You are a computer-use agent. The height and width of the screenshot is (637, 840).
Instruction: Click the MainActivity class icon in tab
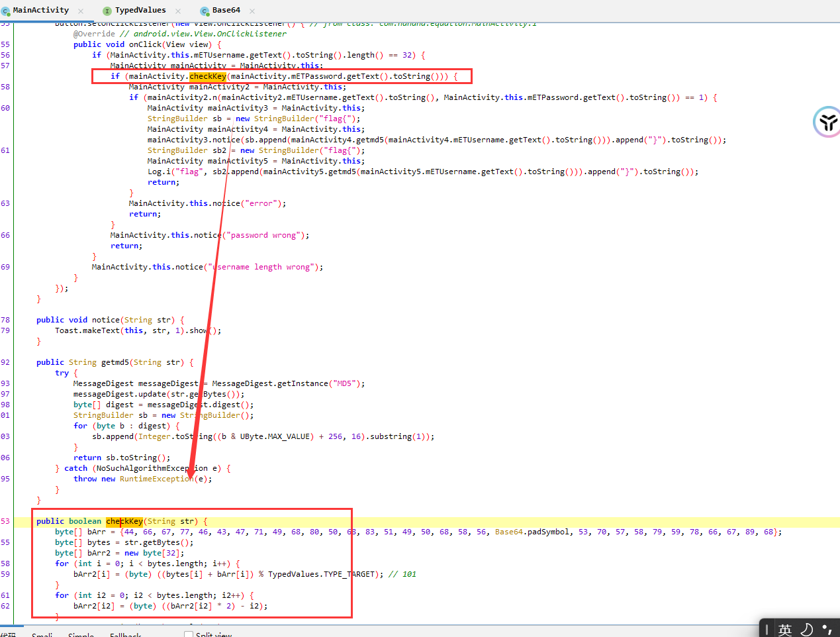click(x=6, y=11)
